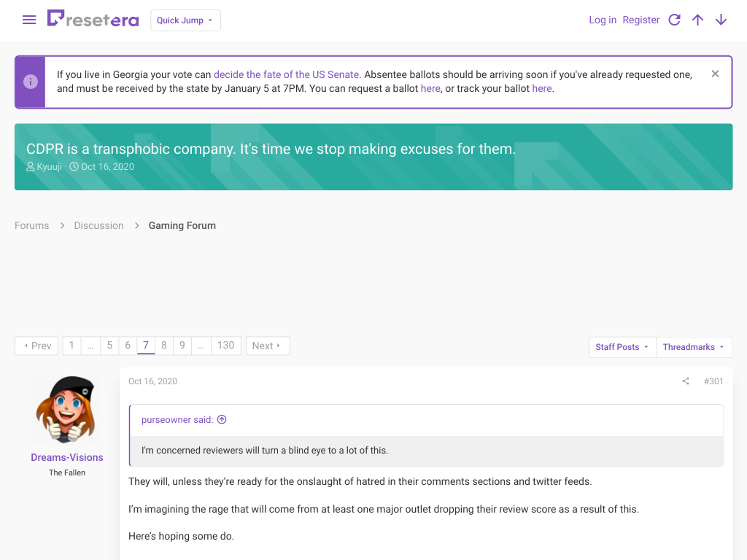This screenshot has height=560, width=747.
Task: Click the 'here' link to track your ballot
Action: tap(542, 88)
